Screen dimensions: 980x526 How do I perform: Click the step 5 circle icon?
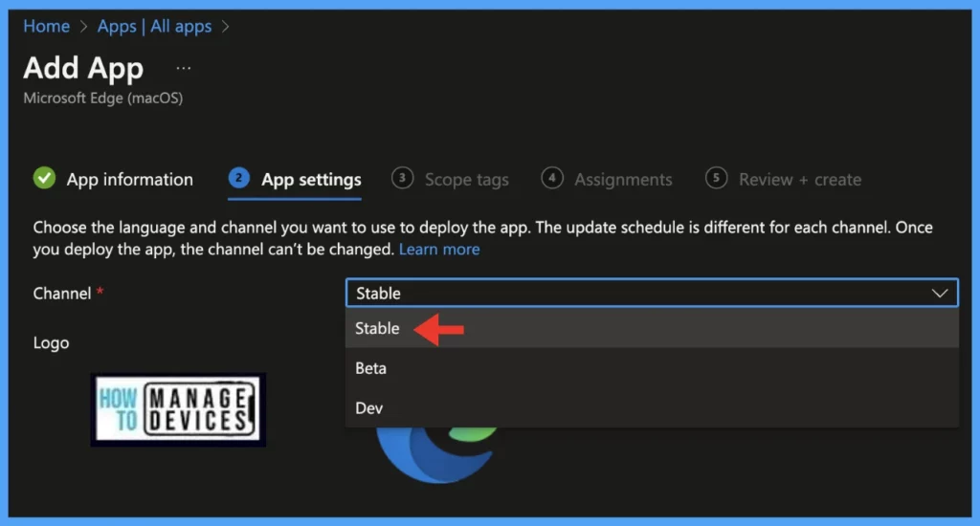[716, 178]
